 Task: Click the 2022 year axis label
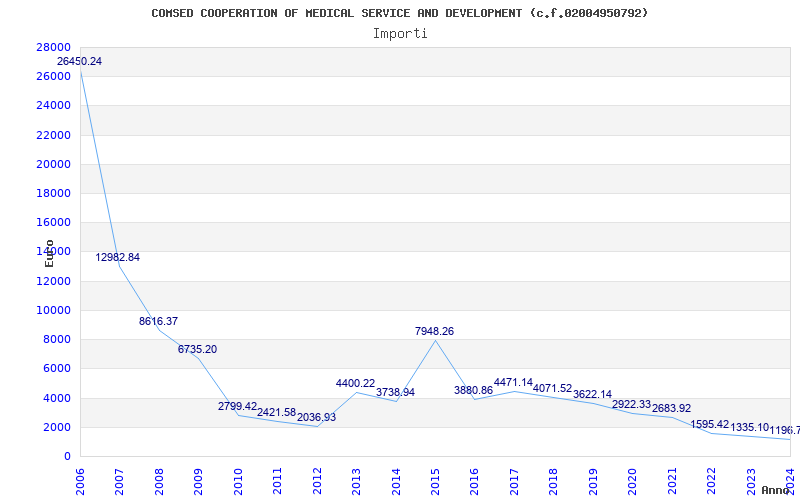[711, 482]
